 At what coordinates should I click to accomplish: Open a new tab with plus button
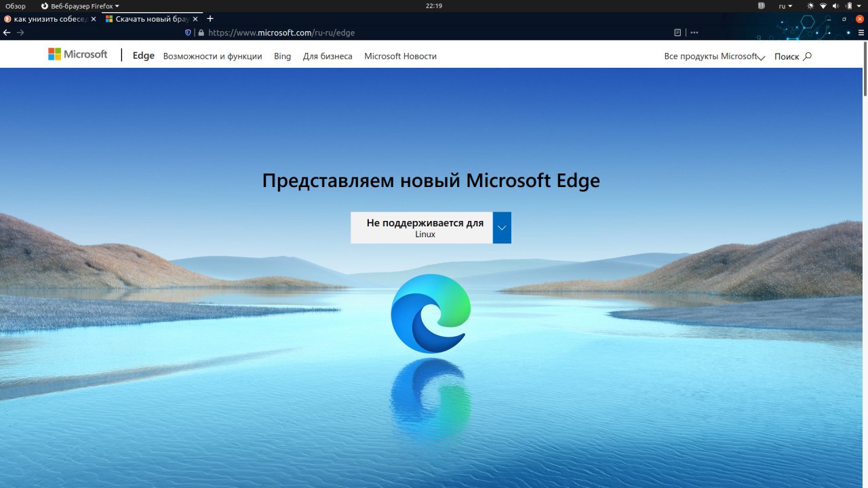click(210, 18)
